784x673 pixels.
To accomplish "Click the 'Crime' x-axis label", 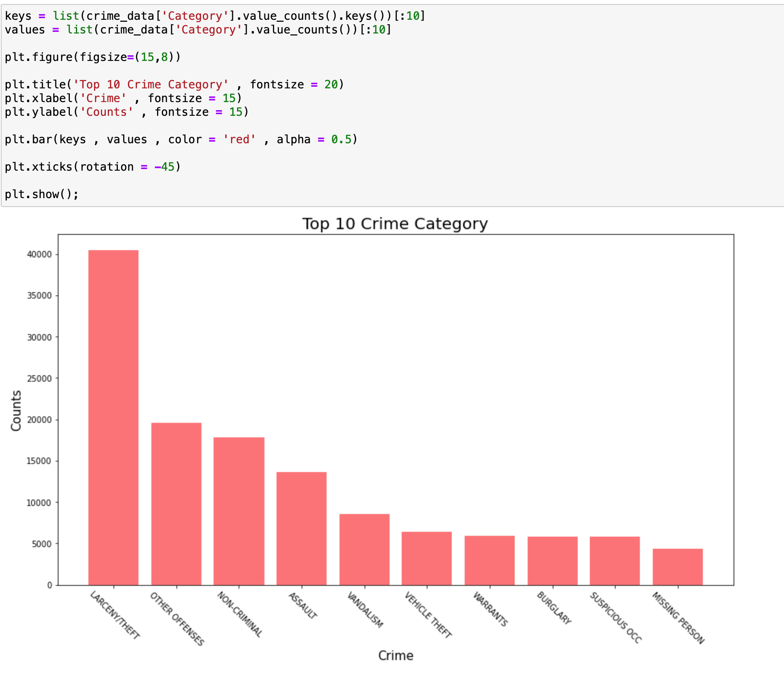I will coord(396,656).
